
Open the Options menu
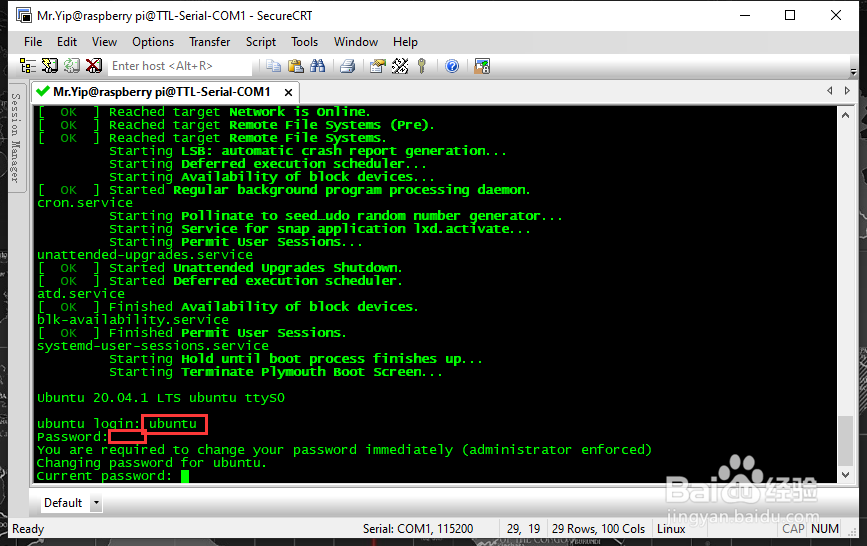(x=153, y=42)
